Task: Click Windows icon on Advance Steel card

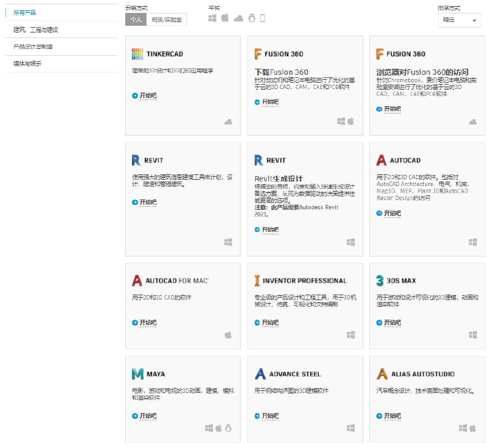Action: pos(350,428)
